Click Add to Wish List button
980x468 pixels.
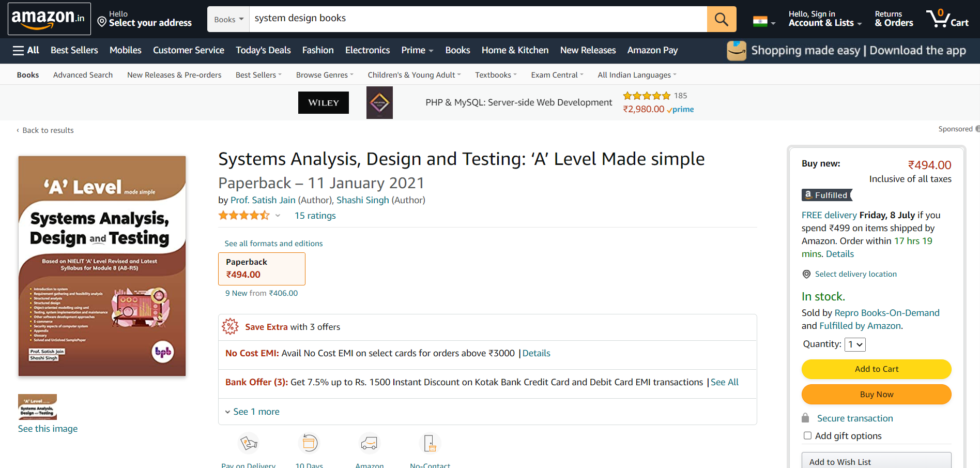point(876,461)
